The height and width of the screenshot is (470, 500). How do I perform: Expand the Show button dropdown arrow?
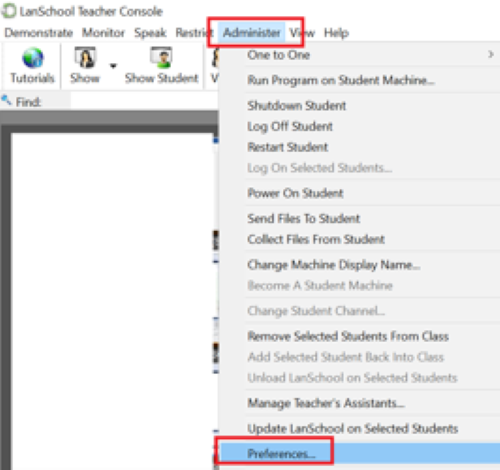pyautogui.click(x=113, y=66)
